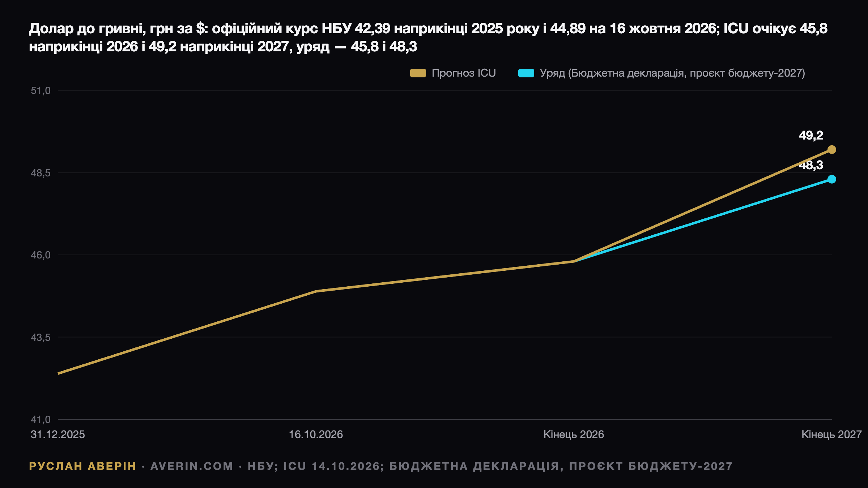Click the cyan Уряд legend swatch
Viewport: 868px width, 488px height.
(x=526, y=73)
